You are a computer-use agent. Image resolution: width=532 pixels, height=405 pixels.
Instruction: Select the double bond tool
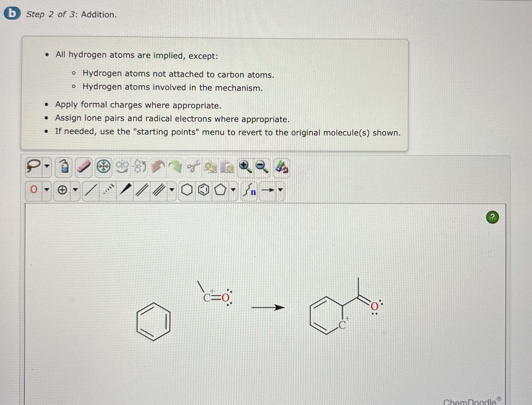pos(142,190)
